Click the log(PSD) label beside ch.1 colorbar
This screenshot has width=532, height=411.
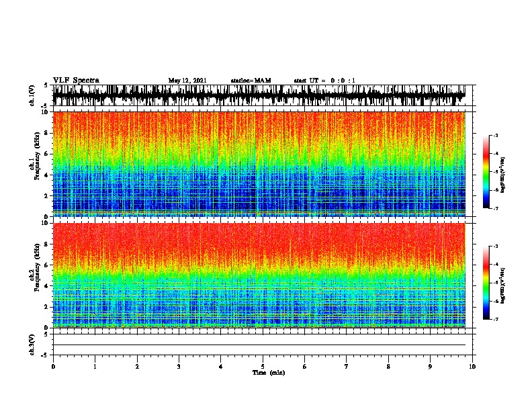502,175
